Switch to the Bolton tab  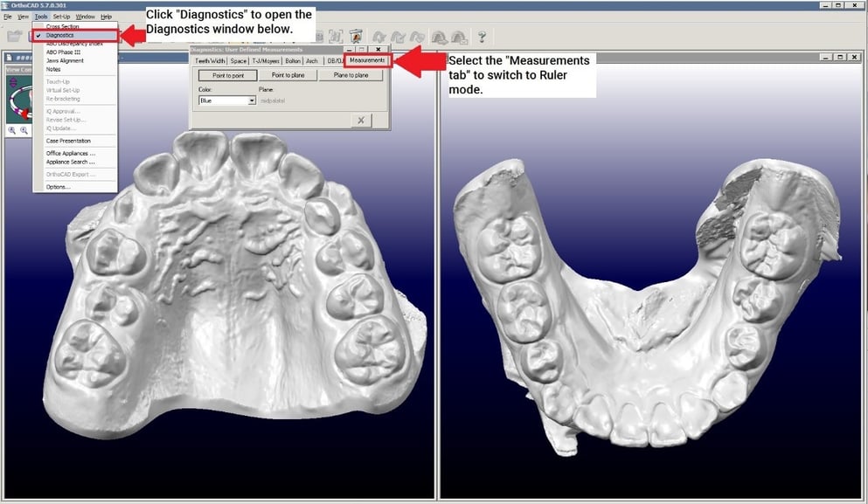[293, 60]
